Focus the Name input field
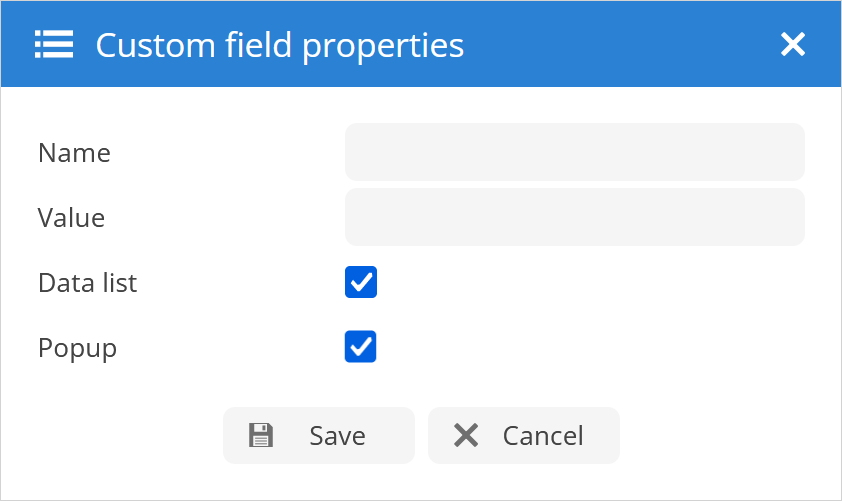 [574, 152]
